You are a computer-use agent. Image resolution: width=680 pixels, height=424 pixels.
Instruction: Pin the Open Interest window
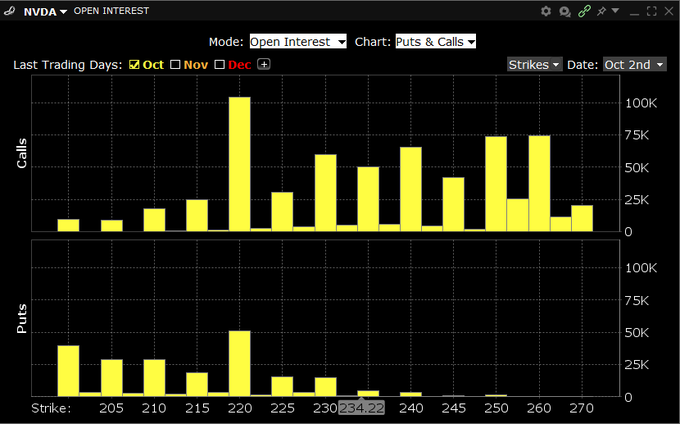point(601,11)
